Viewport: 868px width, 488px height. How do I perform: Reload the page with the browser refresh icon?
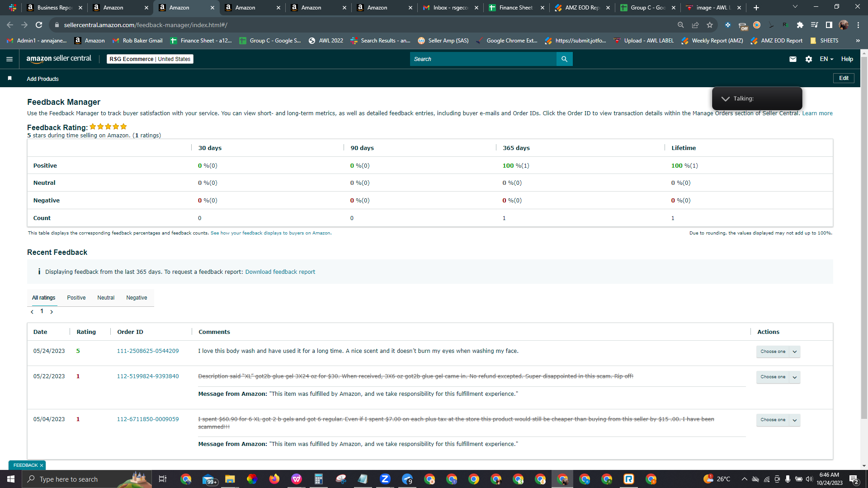coord(39,25)
